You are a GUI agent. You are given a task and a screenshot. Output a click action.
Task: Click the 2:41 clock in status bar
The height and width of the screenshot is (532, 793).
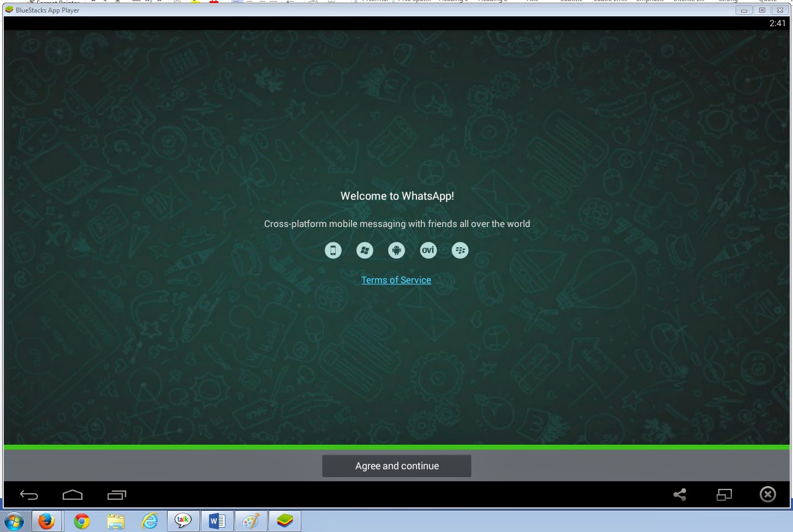point(777,23)
